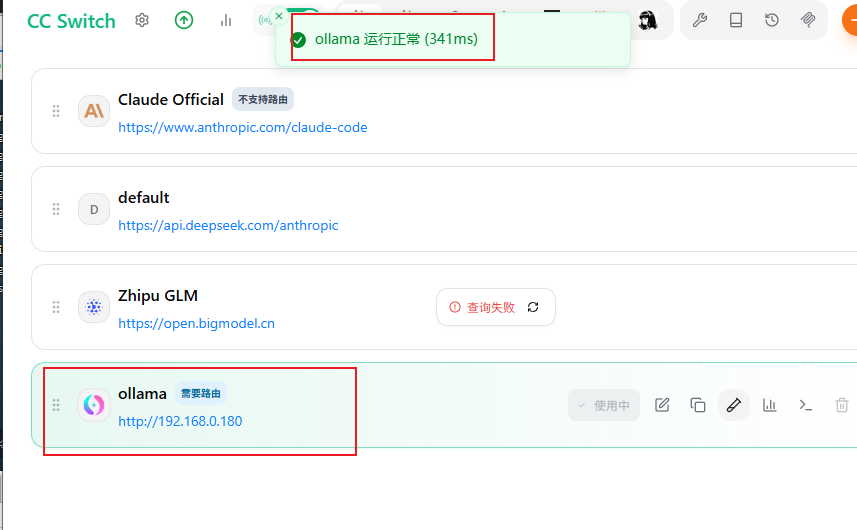Open the http://192.168.0.180 link
Viewport: 857px width, 530px height.
(x=180, y=421)
